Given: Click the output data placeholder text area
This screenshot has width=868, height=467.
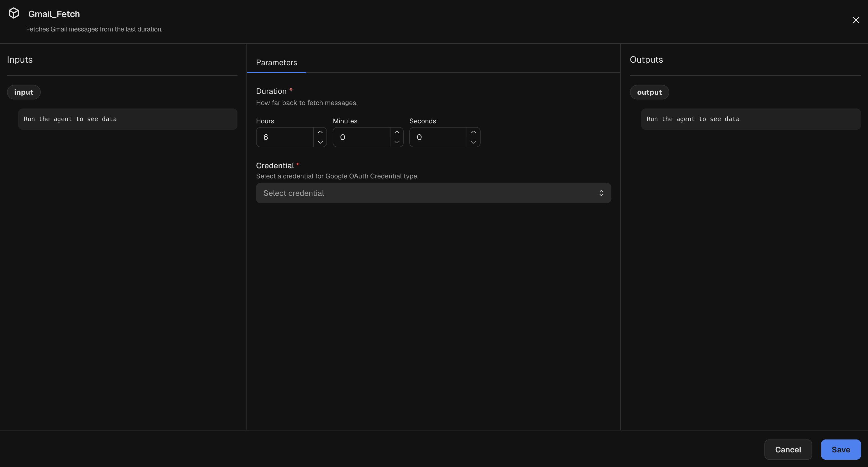Looking at the screenshot, I should pos(750,119).
